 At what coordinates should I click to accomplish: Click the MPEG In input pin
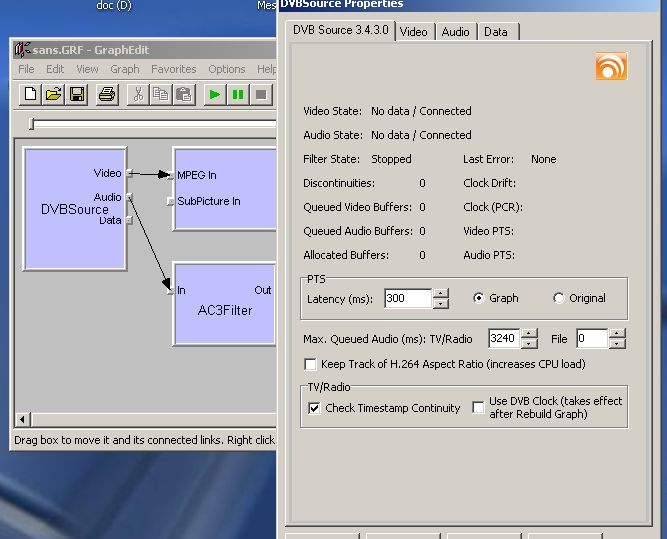coord(170,175)
